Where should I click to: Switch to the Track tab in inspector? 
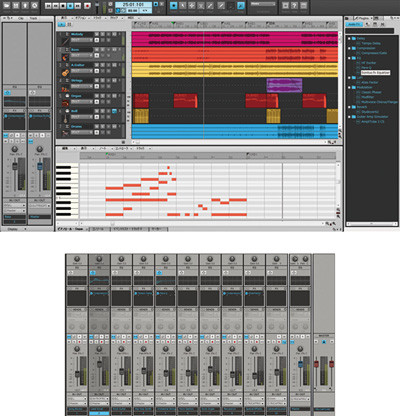point(33,18)
